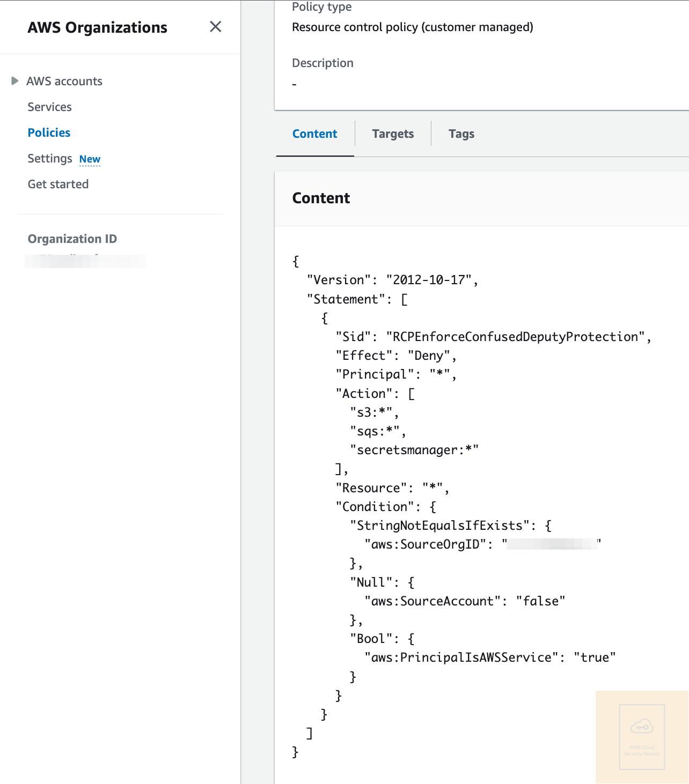Click the New badge beside Settings
The width and height of the screenshot is (689, 784).
pos(90,159)
